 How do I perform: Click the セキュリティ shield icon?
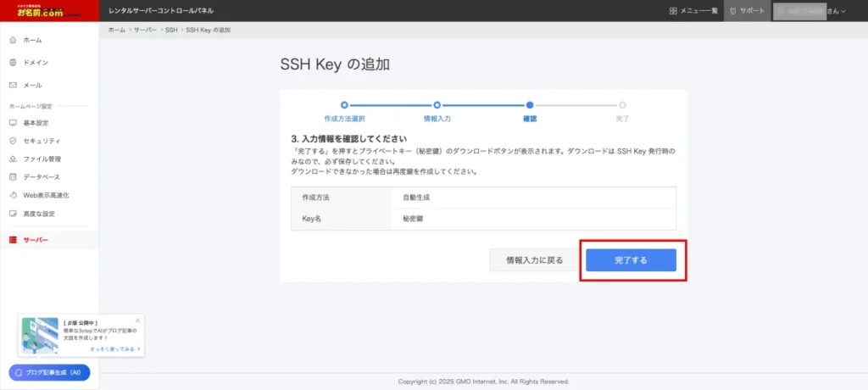coord(13,141)
